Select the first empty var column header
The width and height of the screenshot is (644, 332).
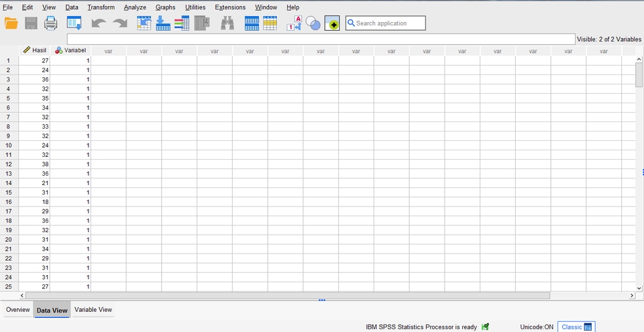(109, 51)
